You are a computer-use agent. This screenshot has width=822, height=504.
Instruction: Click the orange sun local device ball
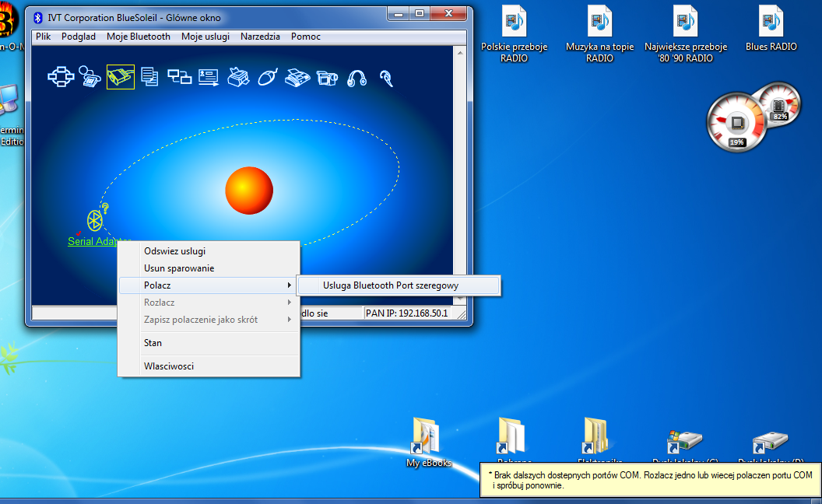point(249,191)
